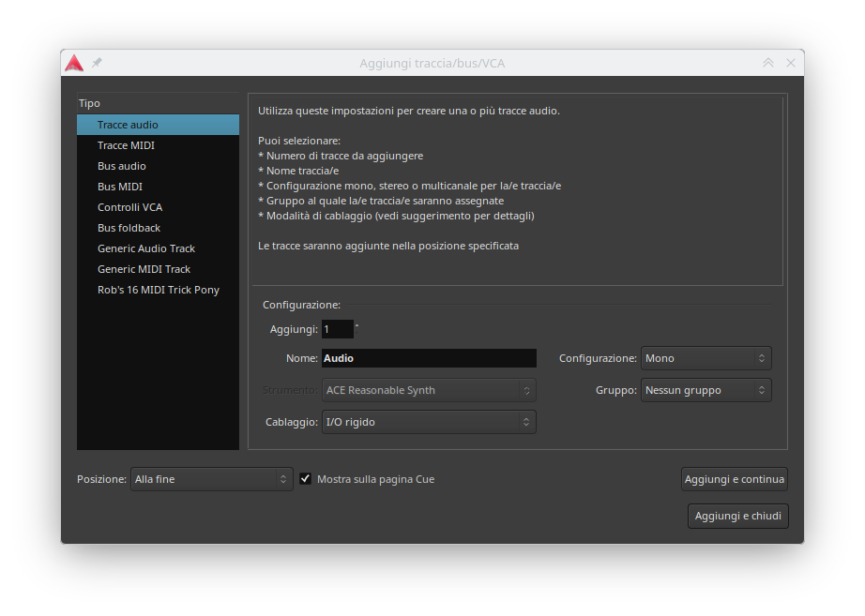The width and height of the screenshot is (865, 616).
Task: Click the Nome text field containing Audio
Action: click(x=428, y=358)
